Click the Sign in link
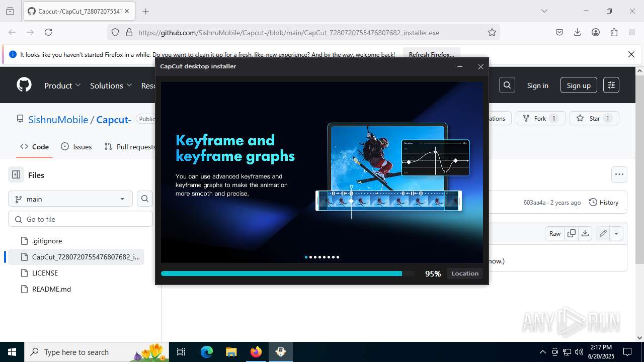 (537, 85)
